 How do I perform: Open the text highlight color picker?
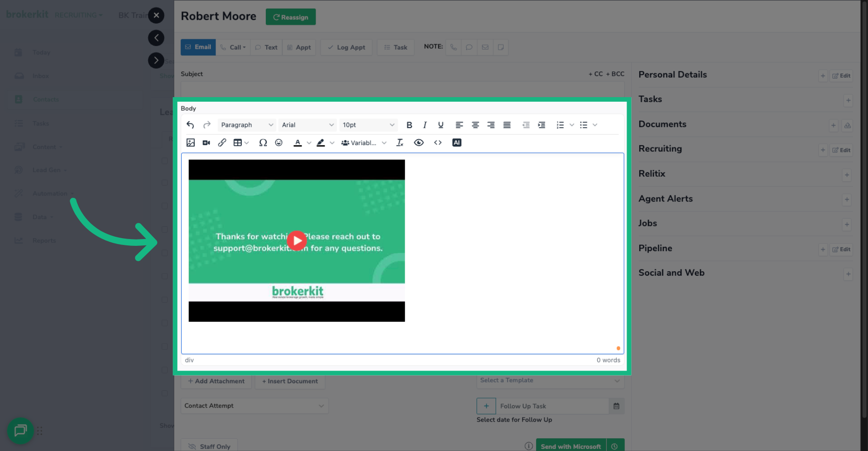pos(321,142)
